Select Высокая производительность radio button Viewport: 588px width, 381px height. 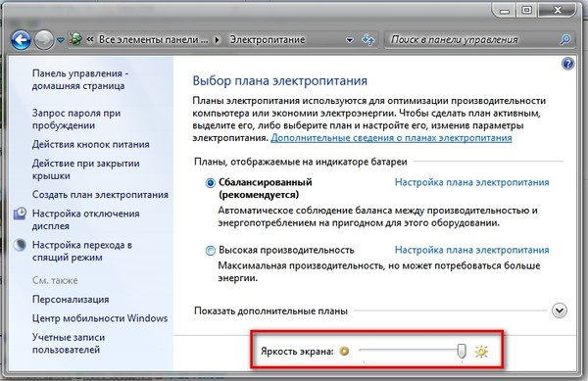click(x=211, y=251)
